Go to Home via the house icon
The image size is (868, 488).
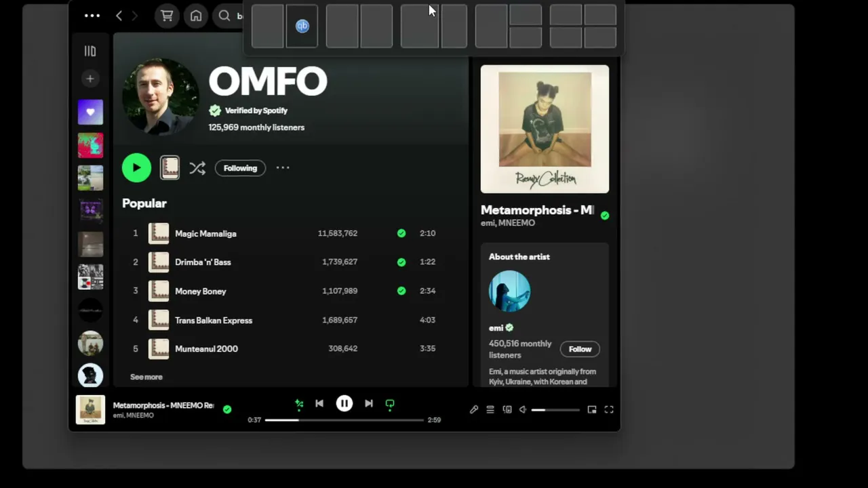(196, 16)
